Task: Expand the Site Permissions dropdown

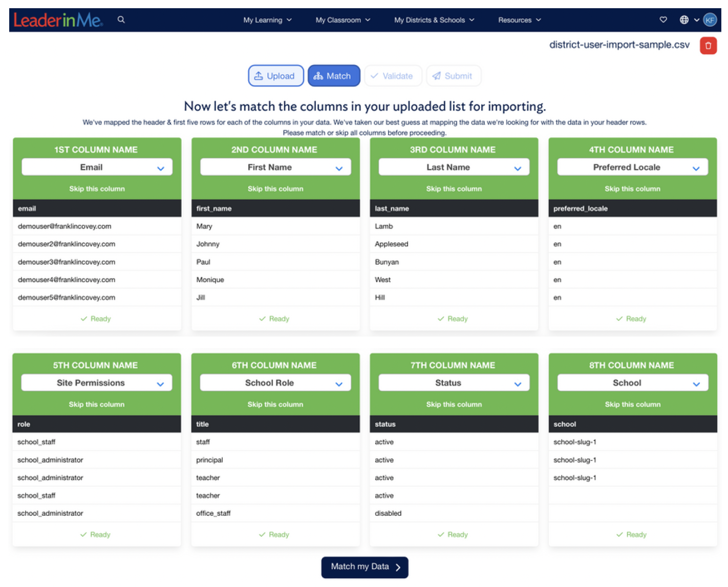Action: [x=96, y=383]
